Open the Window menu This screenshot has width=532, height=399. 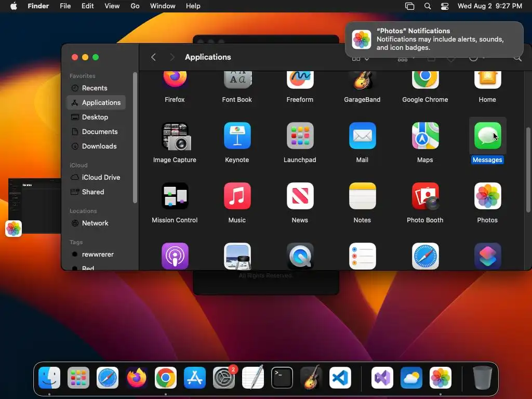163,6
